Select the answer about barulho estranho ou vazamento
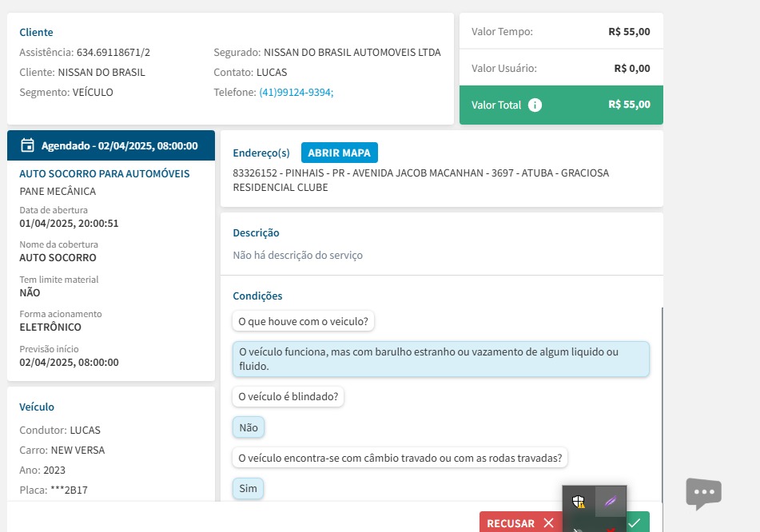Screen dimensions: 760x532 (x=440, y=359)
